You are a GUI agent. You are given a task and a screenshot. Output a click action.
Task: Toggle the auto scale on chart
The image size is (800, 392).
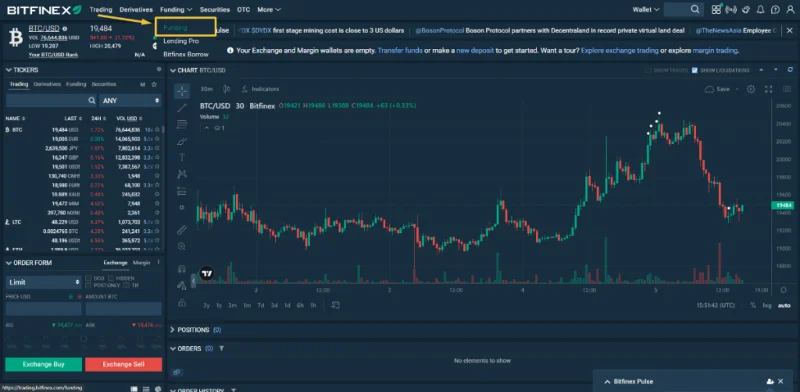click(784, 305)
